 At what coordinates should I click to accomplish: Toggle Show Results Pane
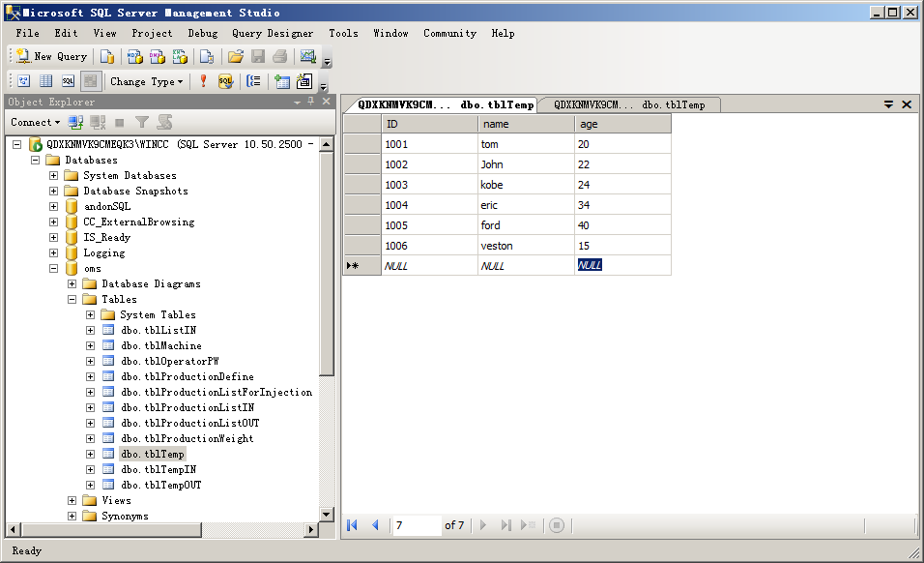90,81
